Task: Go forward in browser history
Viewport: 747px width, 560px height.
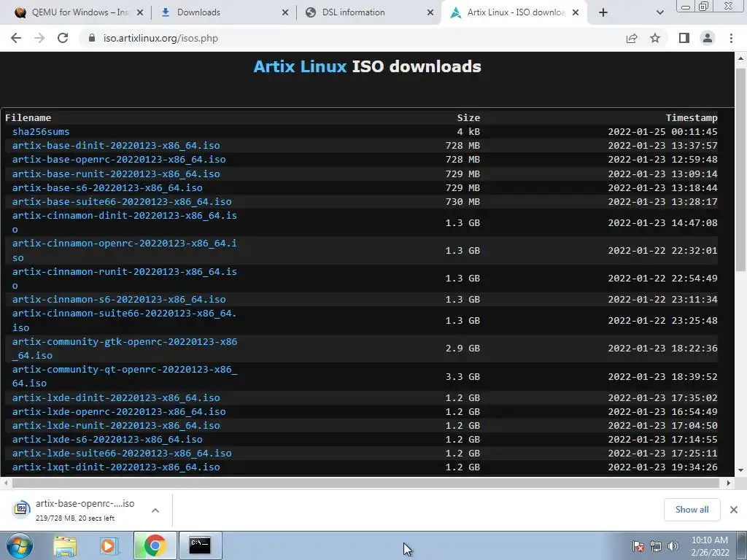Action: (39, 38)
